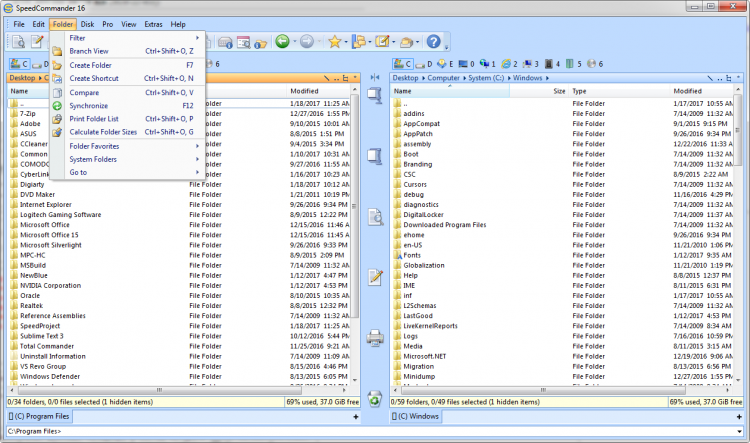The width and height of the screenshot is (750, 443).
Task: Select drive C in left drive bar
Action: [19, 64]
